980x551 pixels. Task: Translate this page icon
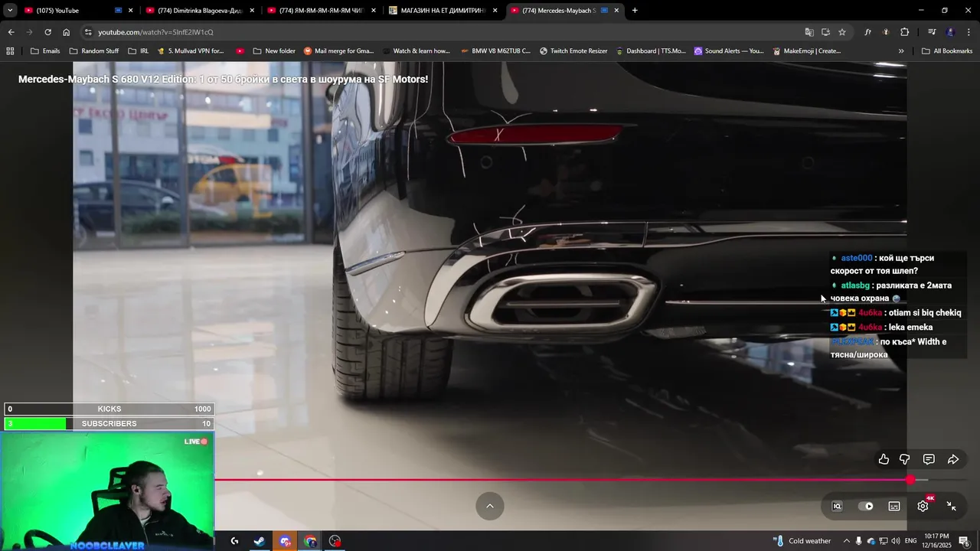click(x=809, y=32)
